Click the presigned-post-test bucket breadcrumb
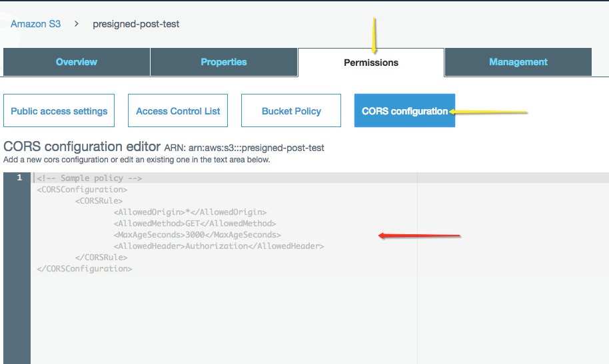This screenshot has width=609, height=364. tap(136, 24)
